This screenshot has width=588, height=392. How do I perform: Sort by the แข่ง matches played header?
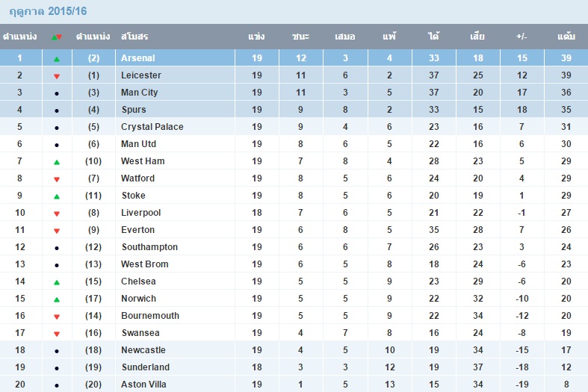256,37
